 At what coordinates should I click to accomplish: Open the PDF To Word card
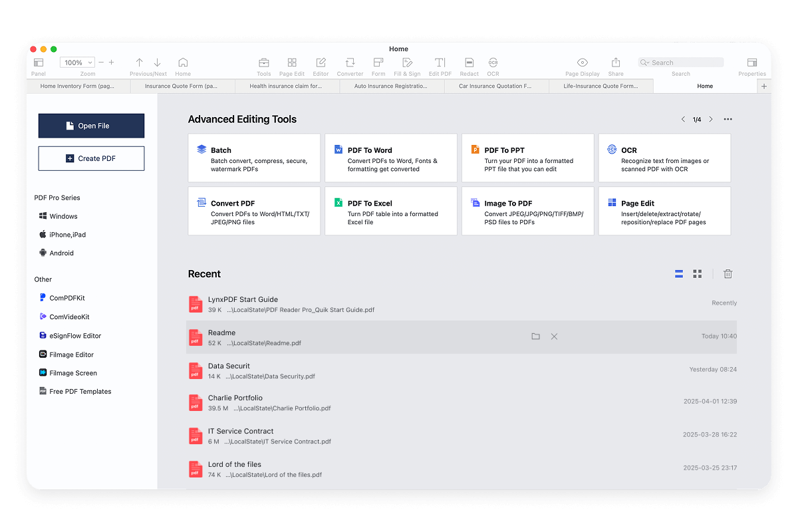click(391, 158)
